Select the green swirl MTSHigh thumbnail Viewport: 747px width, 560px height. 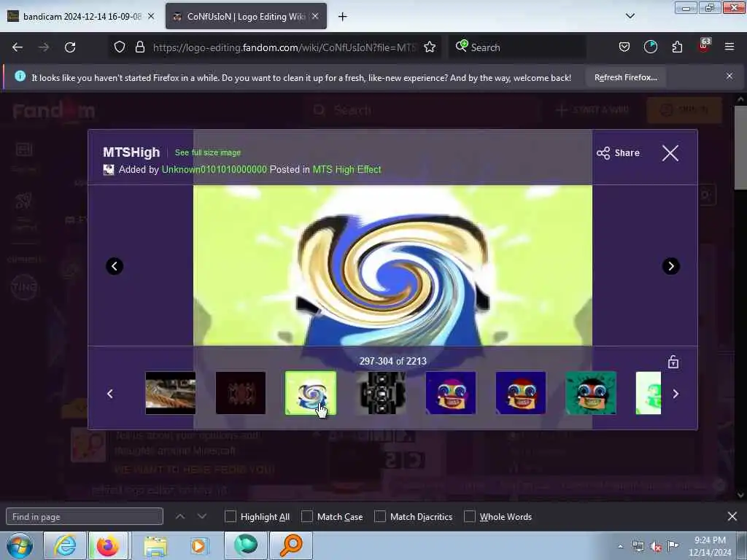[x=311, y=393]
